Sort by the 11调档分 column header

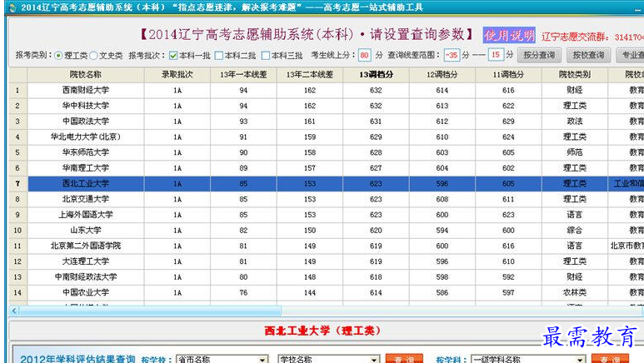[508, 75]
